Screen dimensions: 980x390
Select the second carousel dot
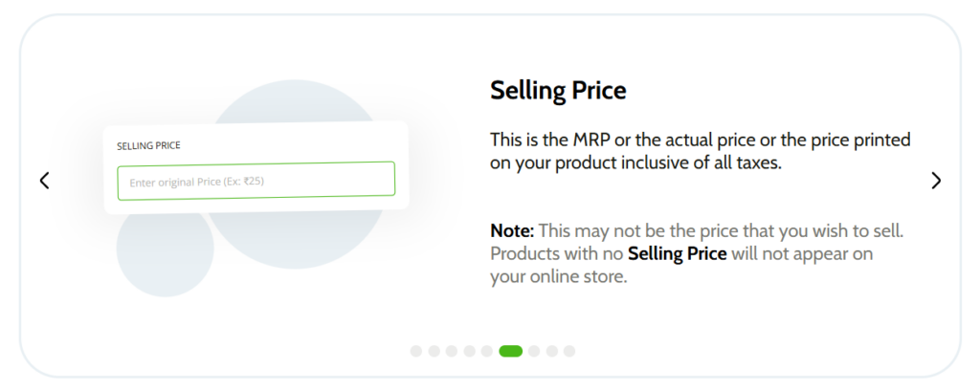(434, 352)
